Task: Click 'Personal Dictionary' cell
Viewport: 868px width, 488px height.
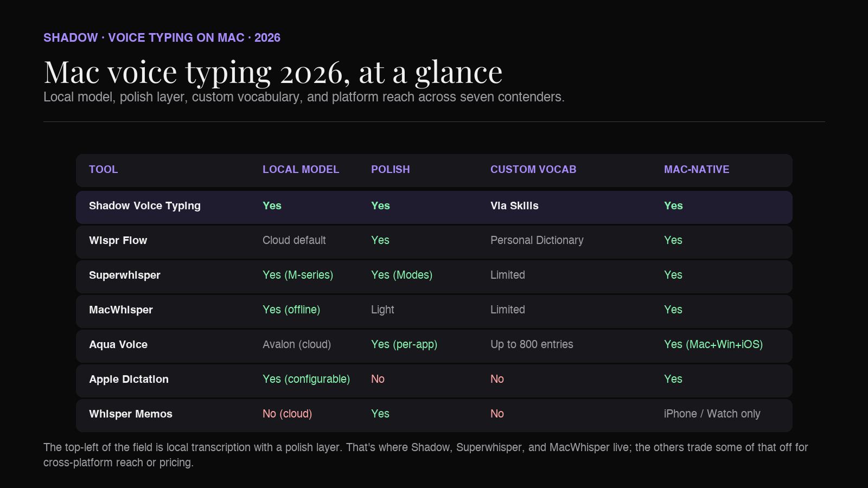Action: pos(537,241)
